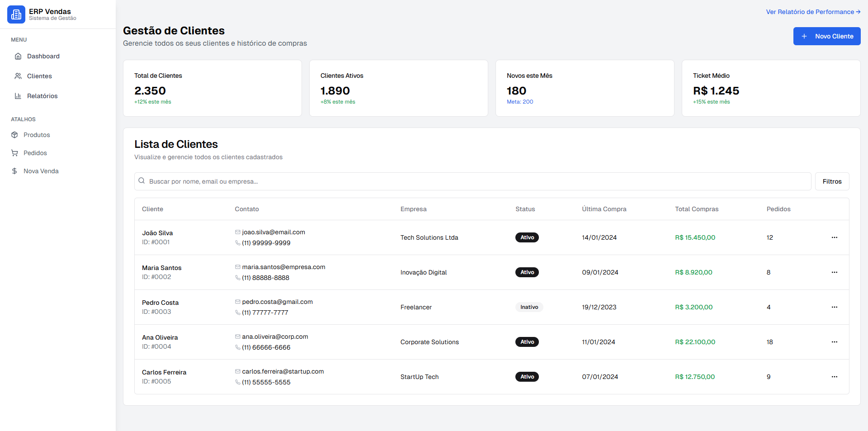Open actions menu for Maria Santos

coord(835,272)
